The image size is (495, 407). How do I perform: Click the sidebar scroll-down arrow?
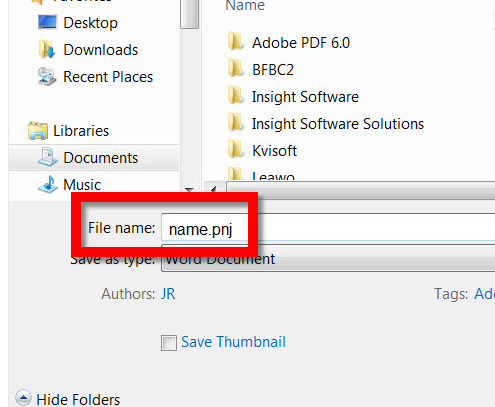190,190
